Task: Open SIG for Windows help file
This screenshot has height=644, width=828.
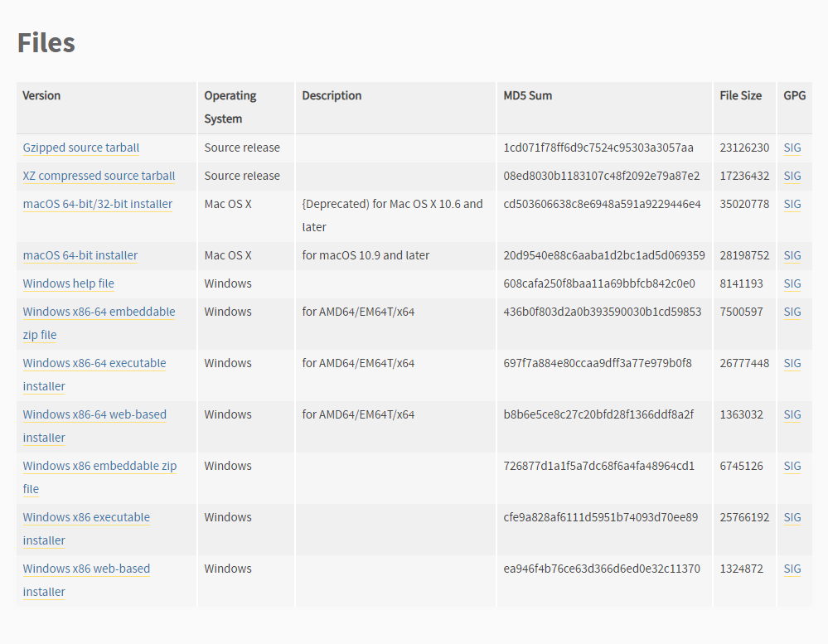Action: pos(792,283)
